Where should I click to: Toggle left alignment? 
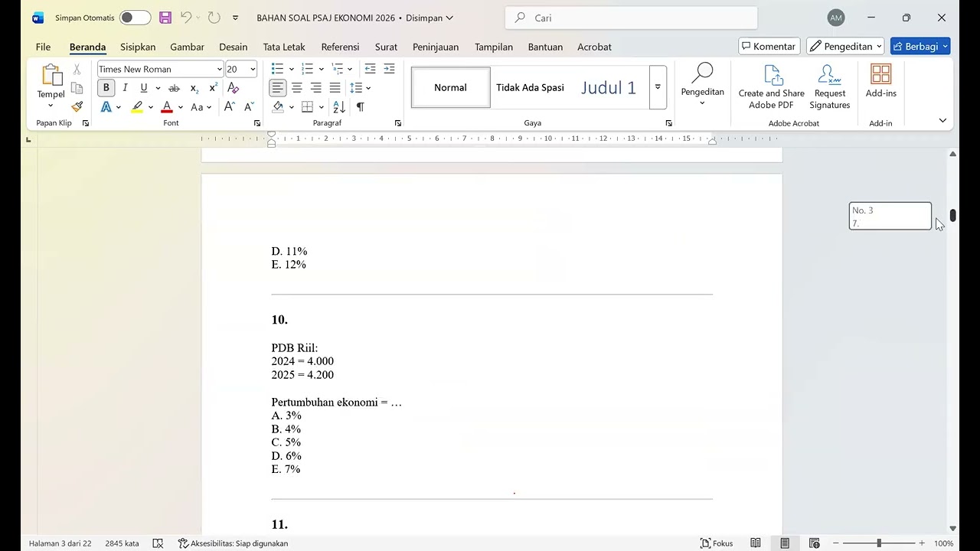point(277,88)
